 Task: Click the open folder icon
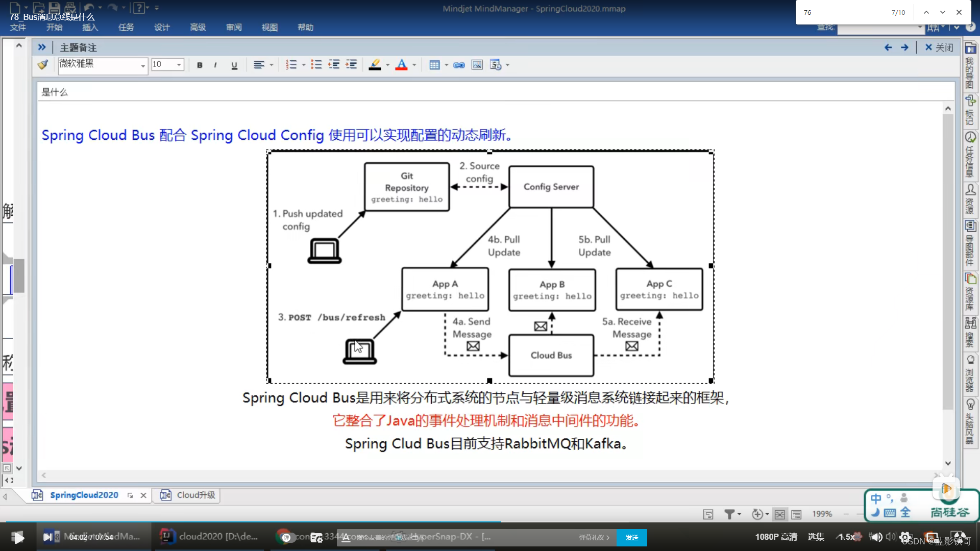pyautogui.click(x=38, y=8)
